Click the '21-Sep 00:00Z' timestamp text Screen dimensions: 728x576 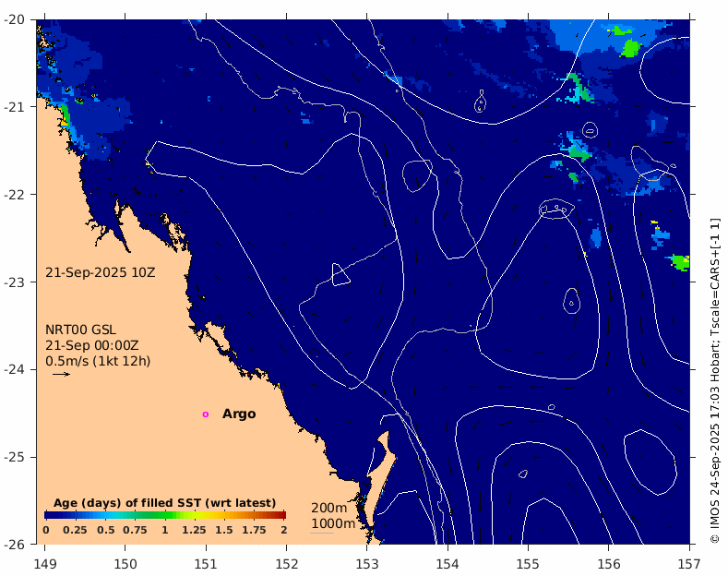[92, 345]
